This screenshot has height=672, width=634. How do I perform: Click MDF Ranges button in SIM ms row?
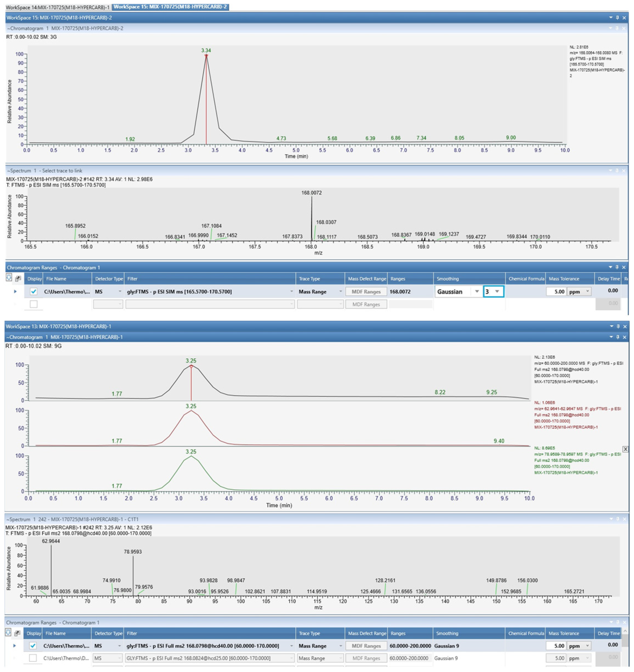pos(366,292)
